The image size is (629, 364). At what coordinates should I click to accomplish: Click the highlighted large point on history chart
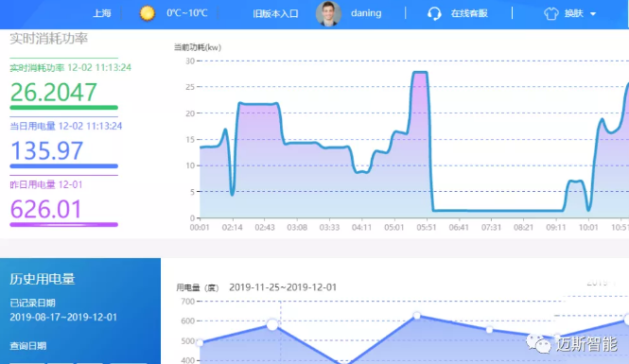click(272, 324)
